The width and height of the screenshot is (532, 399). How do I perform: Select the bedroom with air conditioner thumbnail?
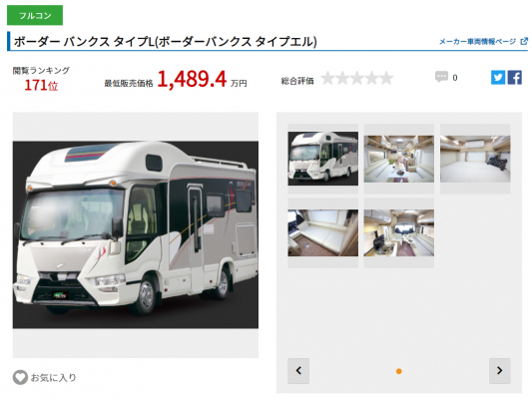[475, 159]
